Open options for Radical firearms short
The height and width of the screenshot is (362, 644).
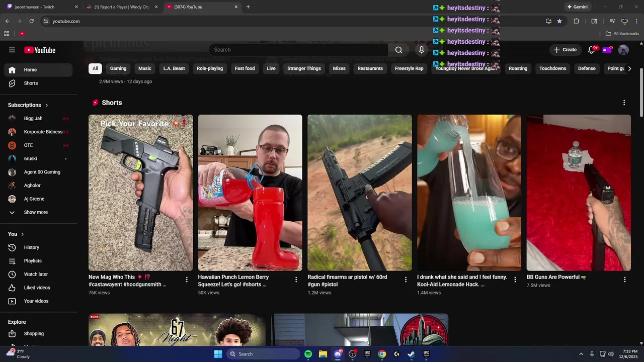click(406, 280)
